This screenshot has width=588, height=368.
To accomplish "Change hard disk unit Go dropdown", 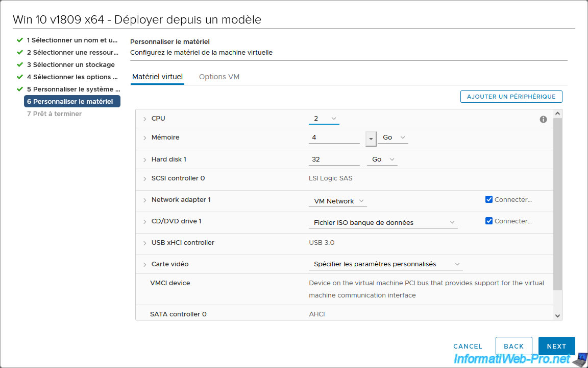I will tap(382, 159).
